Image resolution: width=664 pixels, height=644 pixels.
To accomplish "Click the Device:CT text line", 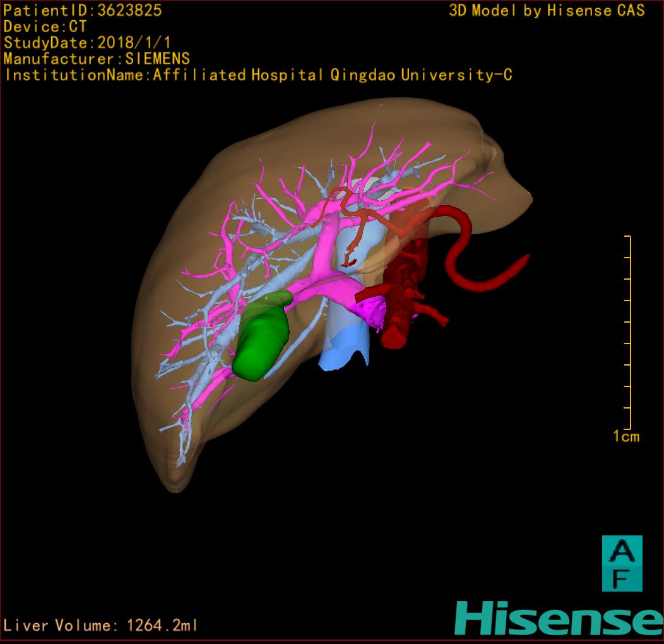I will click(x=45, y=27).
